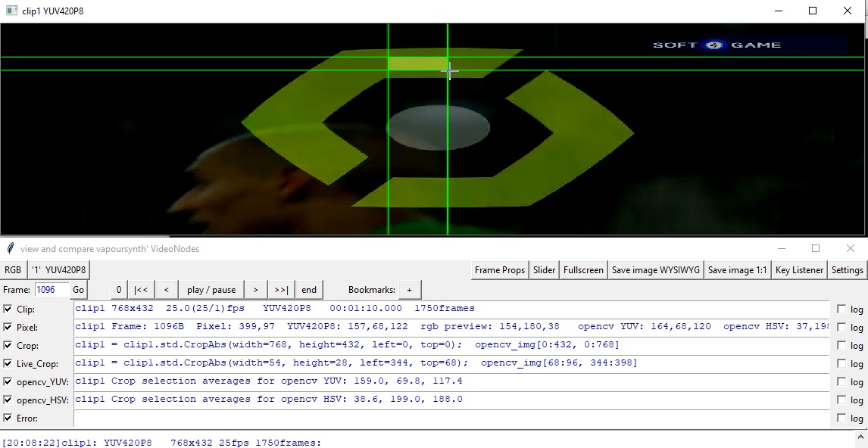
Task: Add a bookmark with + button
Action: pyautogui.click(x=409, y=290)
